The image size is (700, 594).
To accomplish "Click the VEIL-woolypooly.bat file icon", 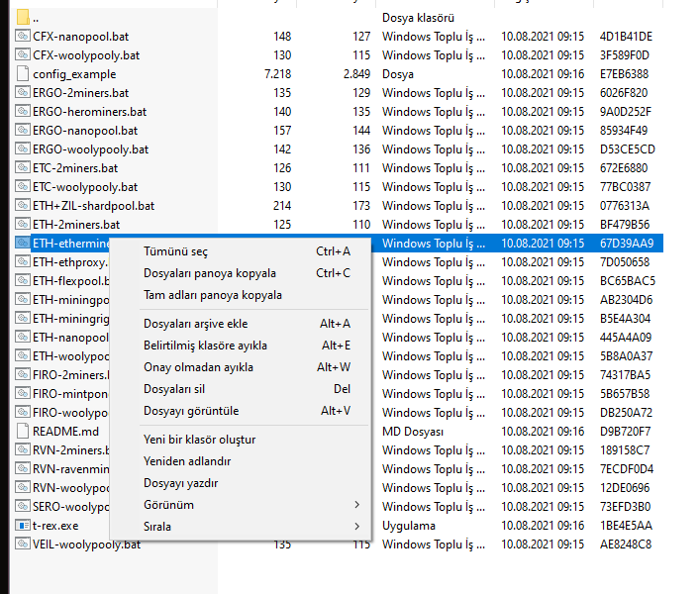I will pyautogui.click(x=23, y=544).
